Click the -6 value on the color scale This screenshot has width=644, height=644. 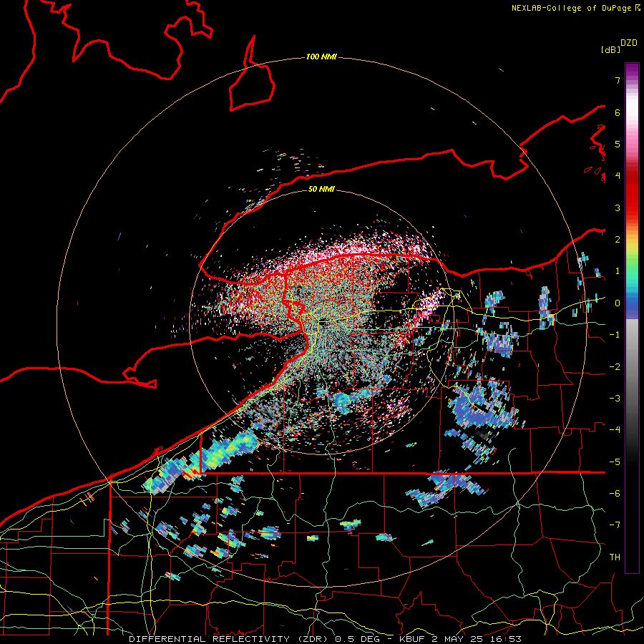point(615,493)
